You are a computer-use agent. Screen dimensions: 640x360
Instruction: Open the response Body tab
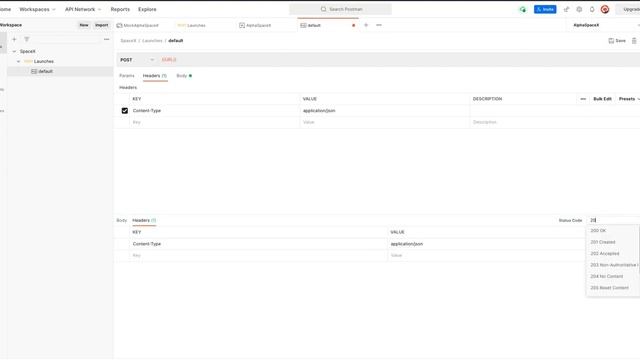122,220
